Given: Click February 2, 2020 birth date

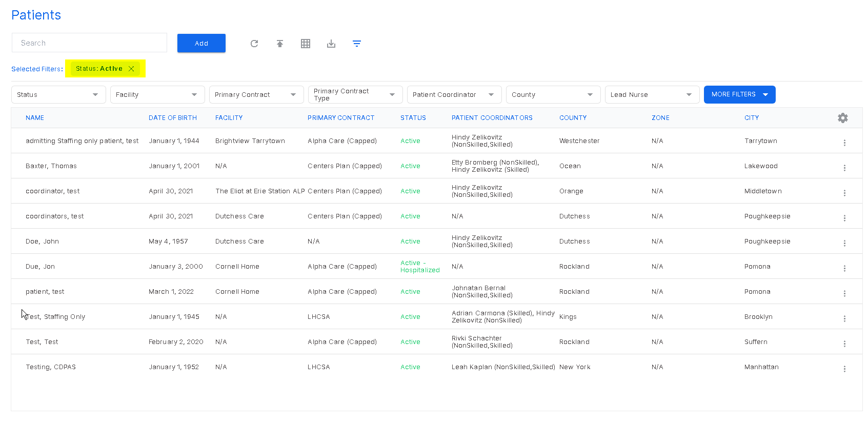Looking at the screenshot, I should [x=176, y=342].
